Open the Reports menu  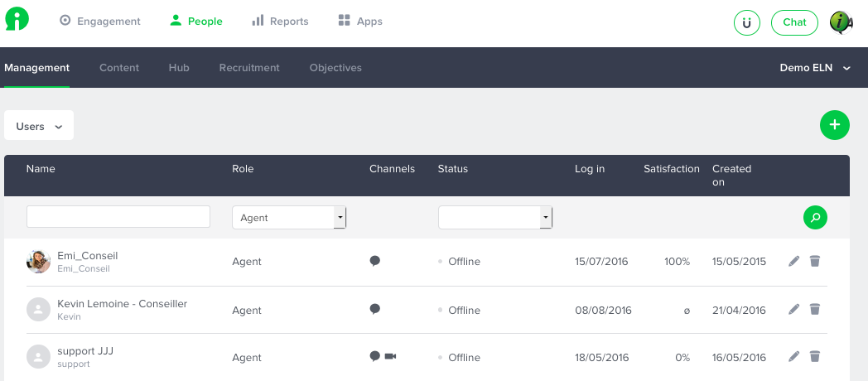280,21
